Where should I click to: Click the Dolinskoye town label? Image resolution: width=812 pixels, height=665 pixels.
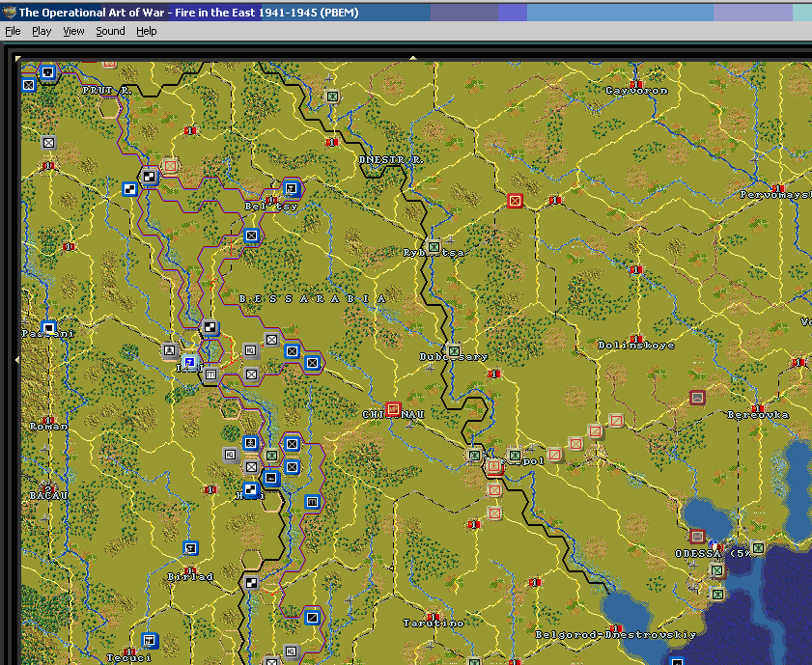point(636,346)
